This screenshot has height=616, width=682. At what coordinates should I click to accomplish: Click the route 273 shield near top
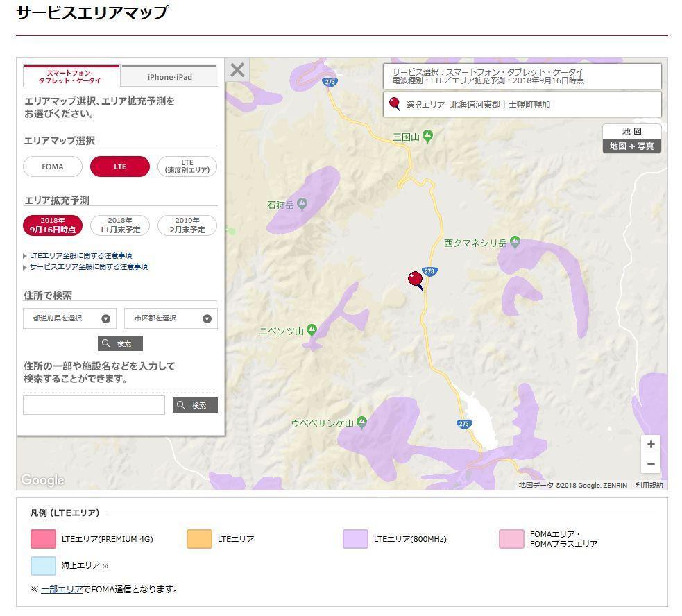330,82
